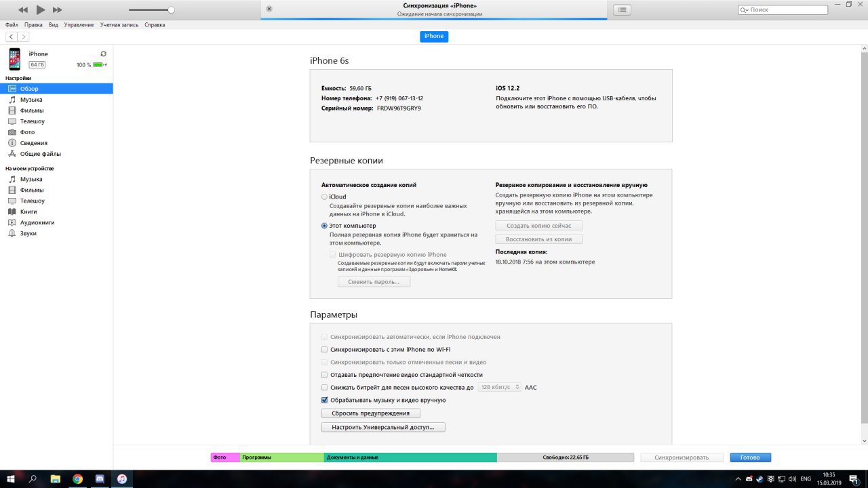Image resolution: width=868 pixels, height=488 pixels.
Task: Click the search field Поиск
Action: click(x=783, y=9)
